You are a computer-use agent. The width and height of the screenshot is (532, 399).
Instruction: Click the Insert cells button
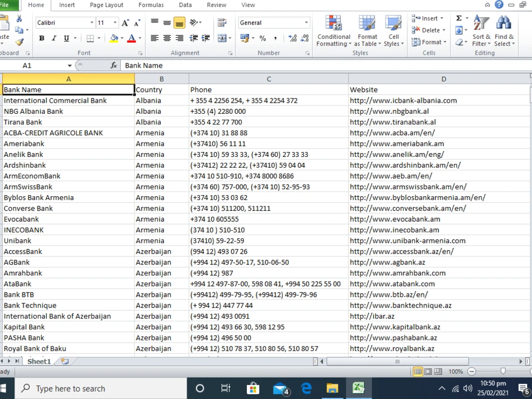point(426,18)
